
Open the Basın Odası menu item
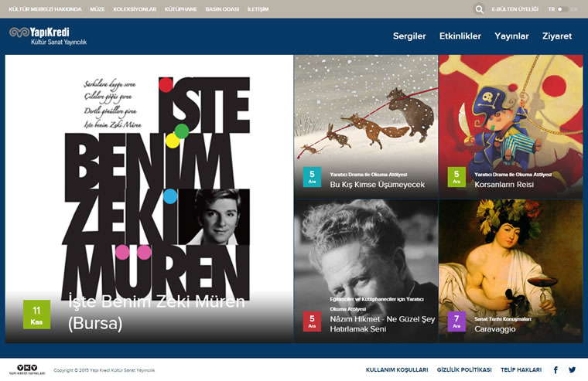point(222,9)
